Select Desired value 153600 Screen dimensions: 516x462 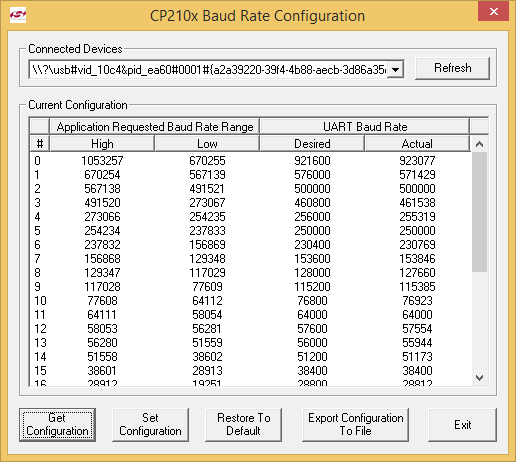click(312, 259)
